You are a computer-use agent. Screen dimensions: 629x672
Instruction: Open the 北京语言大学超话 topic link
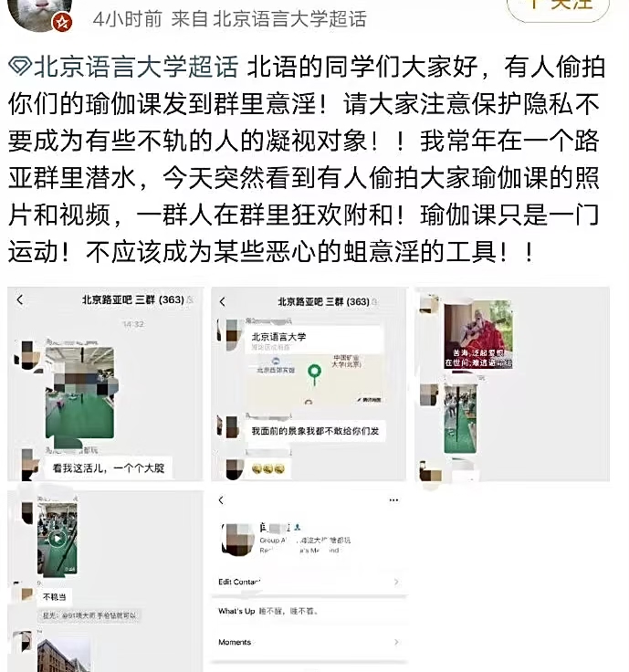point(135,67)
